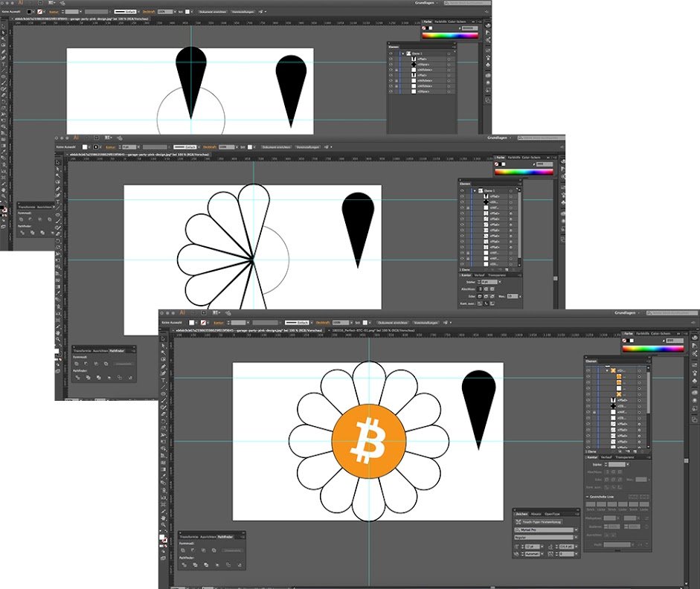This screenshot has width=700, height=589.
Task: Toggle eye of last <Ellipse> row in top window Ebenen
Action: point(391,91)
